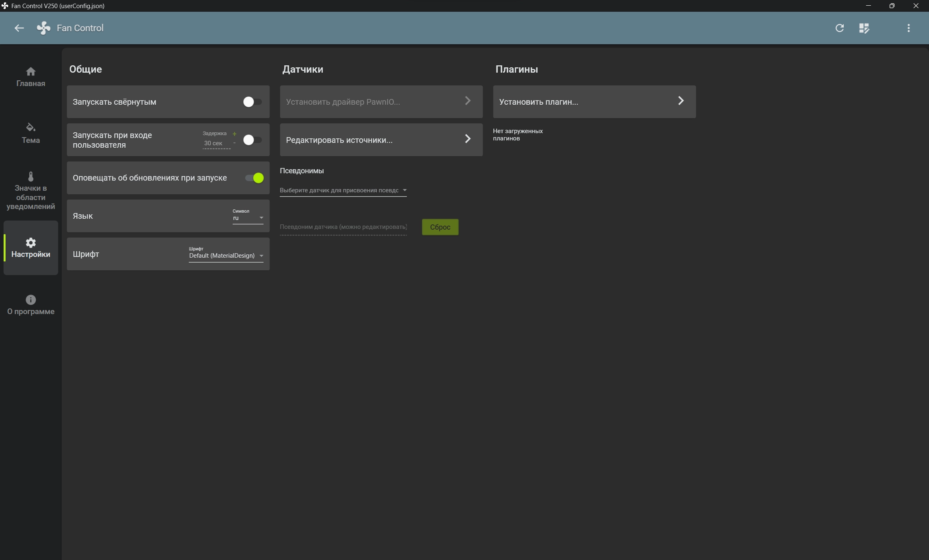Enable Запускать при входе пользователя switch
The width and height of the screenshot is (929, 560).
point(252,140)
